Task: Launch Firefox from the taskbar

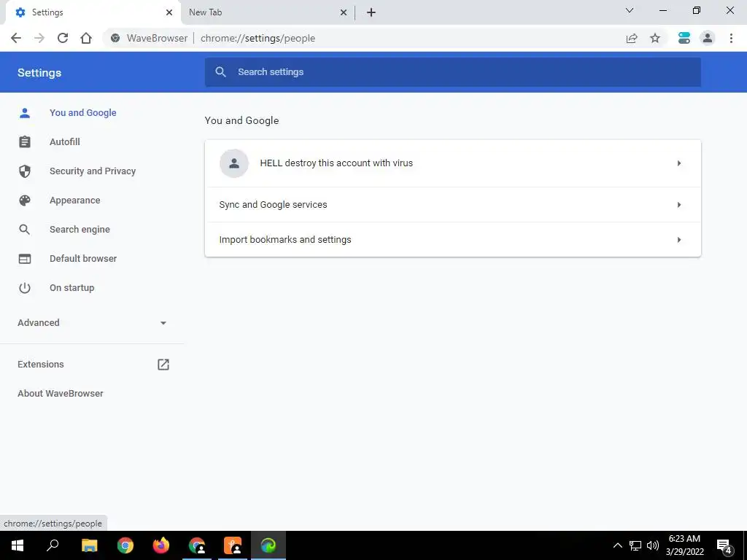Action: (x=161, y=545)
